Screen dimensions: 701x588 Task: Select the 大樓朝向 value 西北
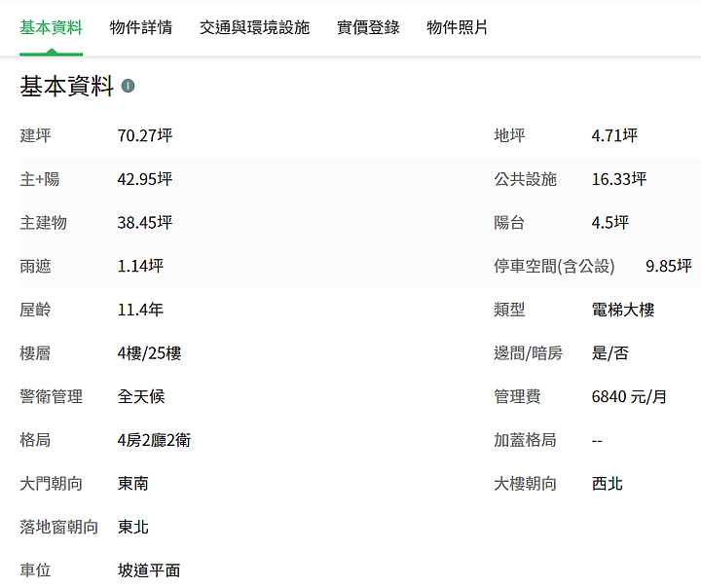[608, 484]
